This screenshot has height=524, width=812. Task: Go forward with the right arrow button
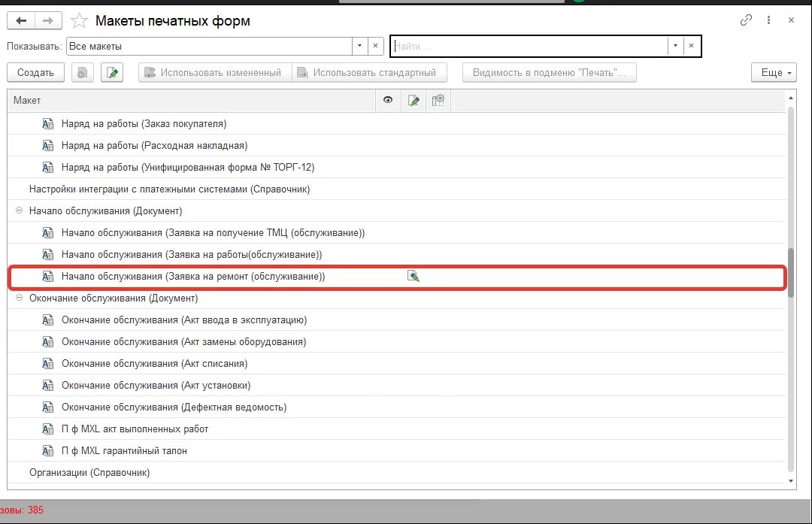[48, 21]
